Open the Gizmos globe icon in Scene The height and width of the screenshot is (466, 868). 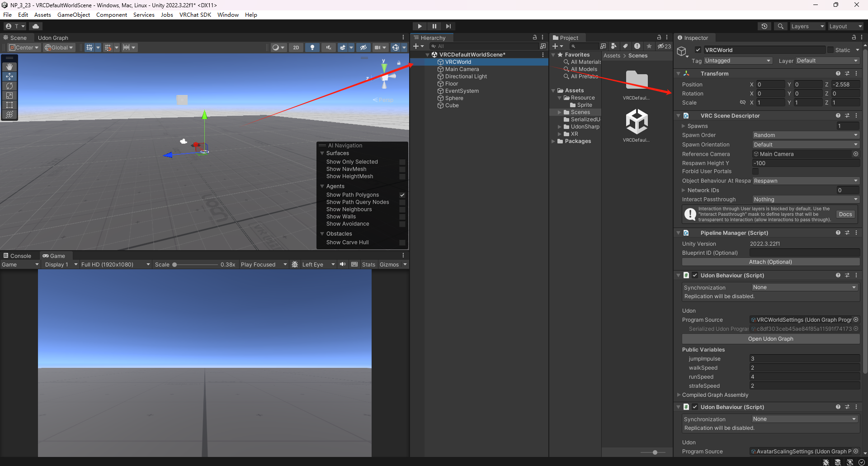395,48
